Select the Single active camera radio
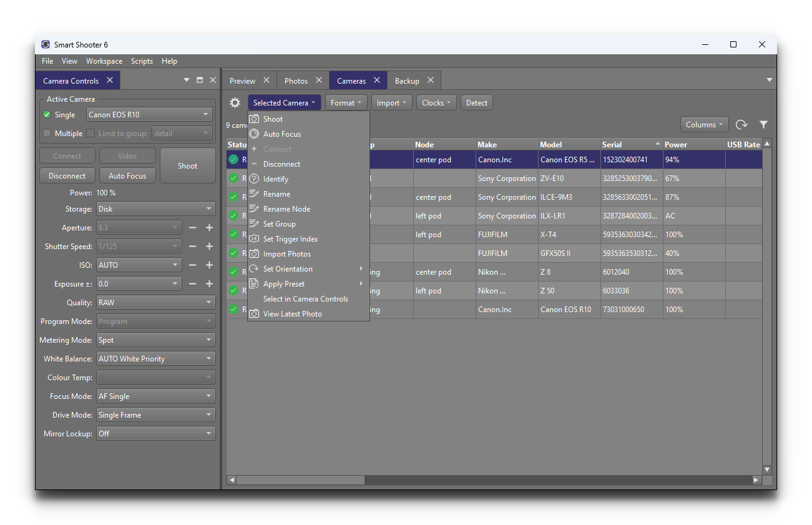 pos(47,115)
